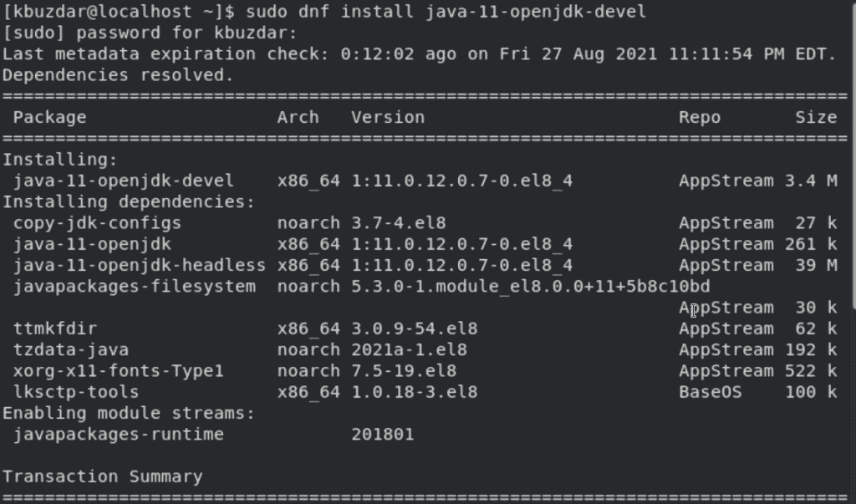Screen dimensions: 856x504
Task: Click the xorg-x11-fonts-Type1 package name
Action: point(118,371)
